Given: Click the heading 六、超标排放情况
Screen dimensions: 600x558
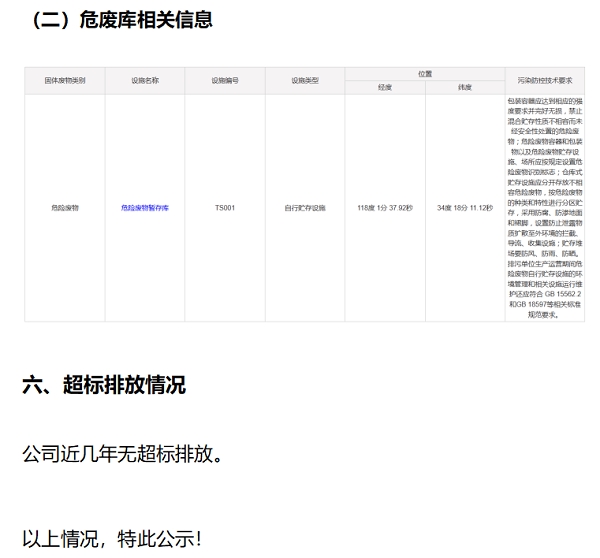Looking at the screenshot, I should click(104, 385).
